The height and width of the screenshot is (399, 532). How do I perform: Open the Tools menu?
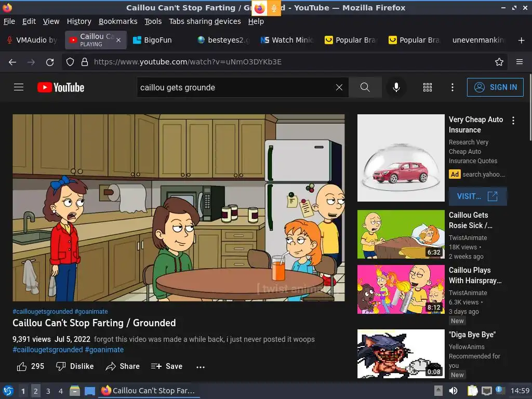coord(153,21)
